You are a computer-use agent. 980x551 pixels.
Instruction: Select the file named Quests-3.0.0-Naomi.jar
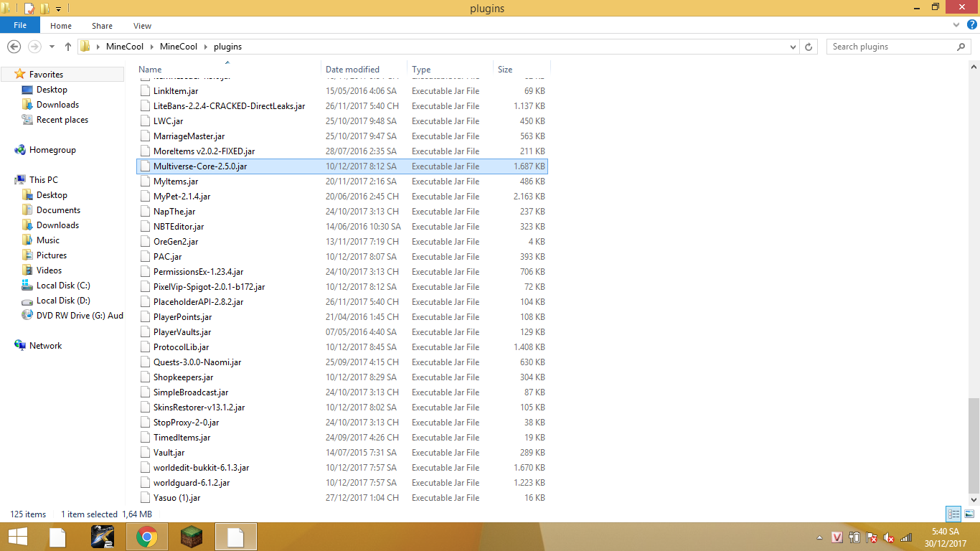point(197,362)
